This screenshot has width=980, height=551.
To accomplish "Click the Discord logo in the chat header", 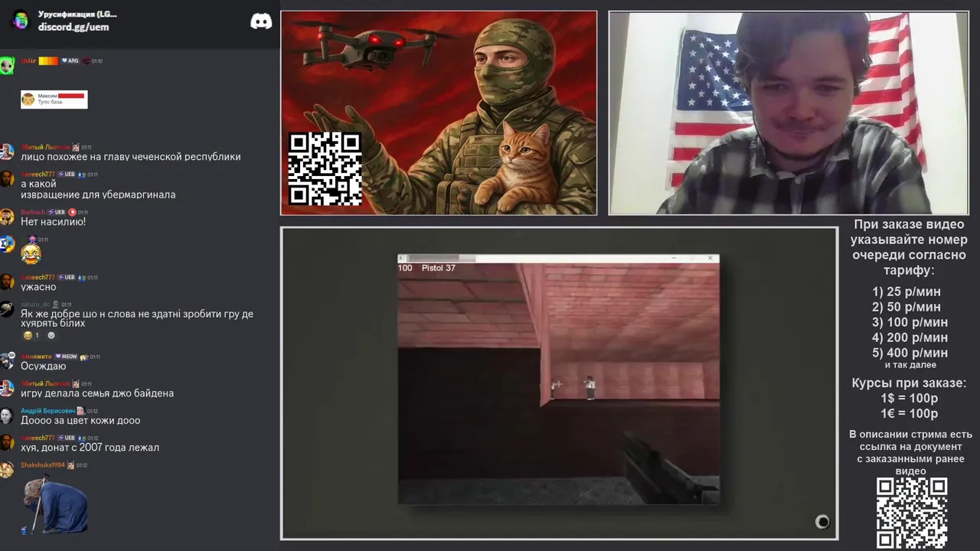I will click(261, 21).
